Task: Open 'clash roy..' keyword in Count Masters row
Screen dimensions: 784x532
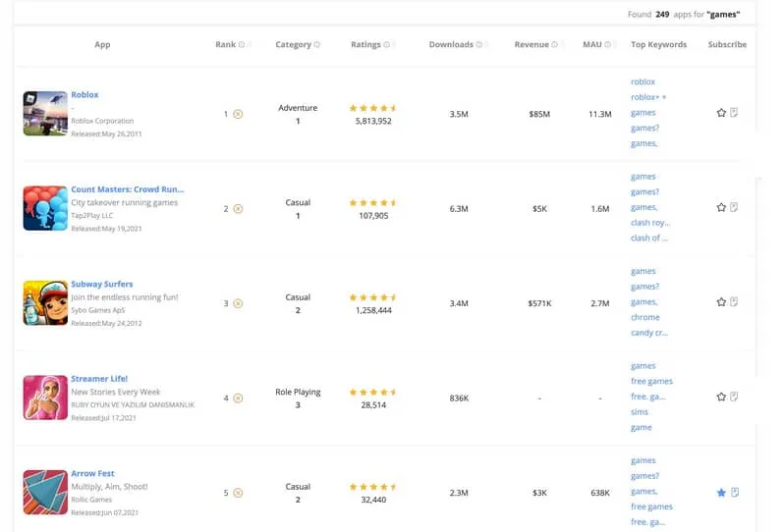Action: pos(650,222)
